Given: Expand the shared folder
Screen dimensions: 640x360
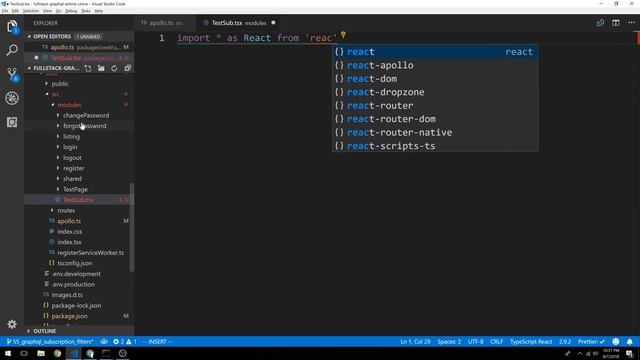Looking at the screenshot, I should coord(72,179).
